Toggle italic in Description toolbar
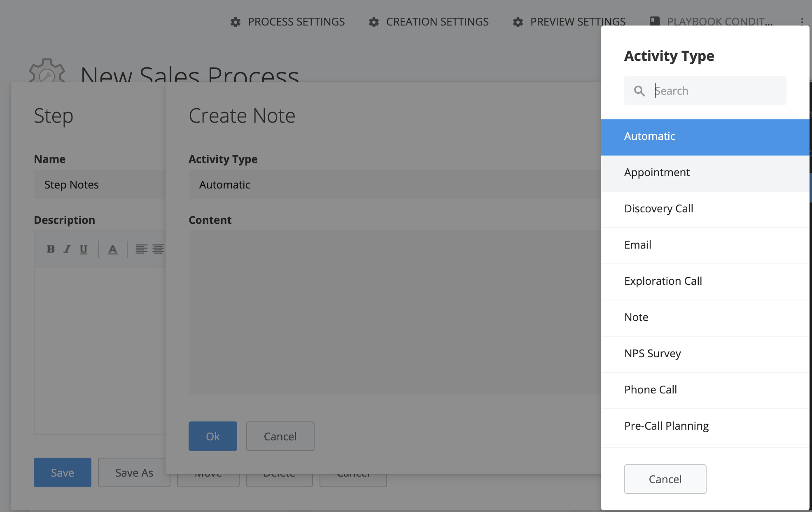 [67, 249]
